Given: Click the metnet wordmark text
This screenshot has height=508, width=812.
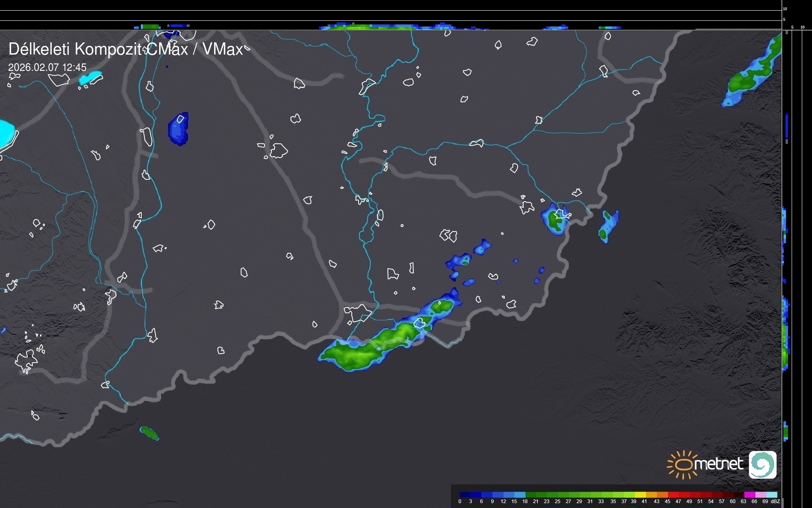Looking at the screenshot, I should tap(718, 464).
